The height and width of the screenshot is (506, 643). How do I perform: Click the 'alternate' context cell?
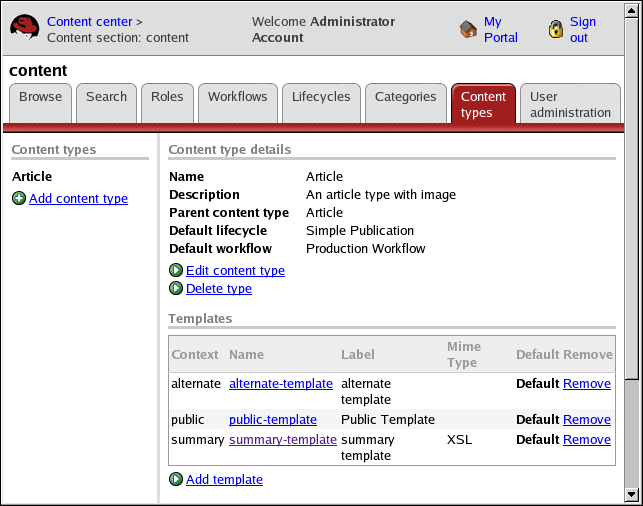(196, 383)
